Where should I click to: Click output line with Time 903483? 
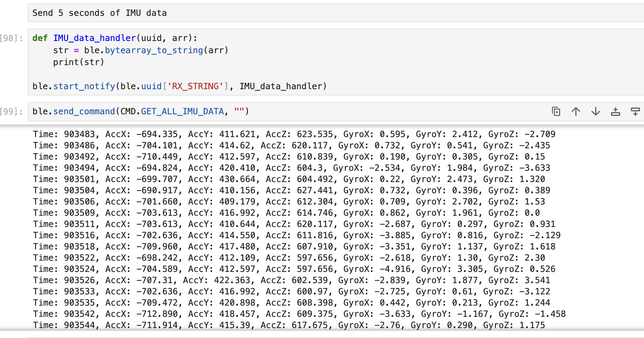click(x=294, y=134)
